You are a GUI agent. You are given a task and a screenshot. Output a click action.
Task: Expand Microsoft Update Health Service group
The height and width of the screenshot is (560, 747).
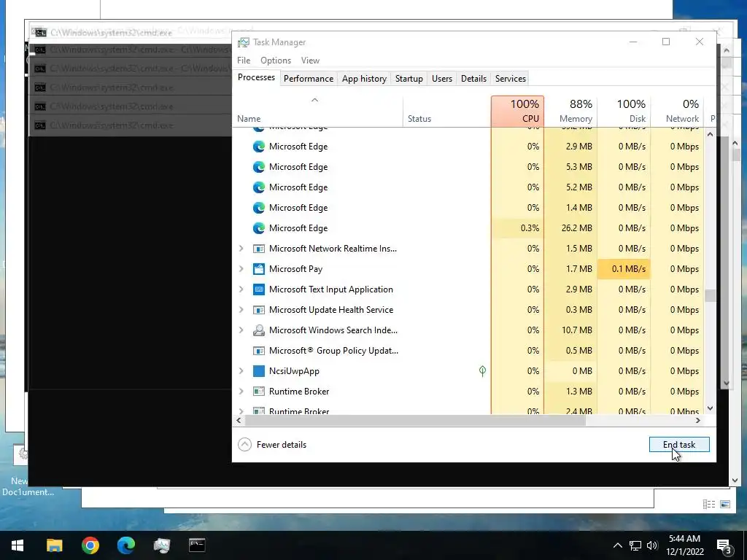241,310
